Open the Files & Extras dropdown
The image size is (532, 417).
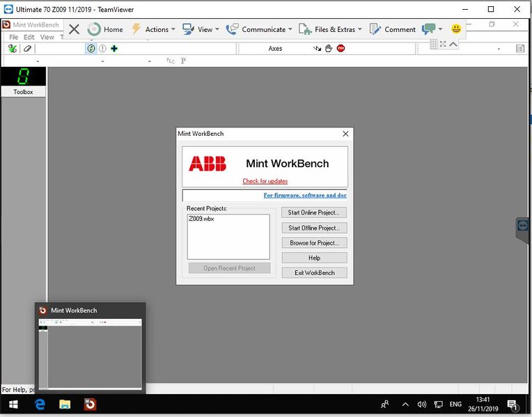(x=331, y=29)
